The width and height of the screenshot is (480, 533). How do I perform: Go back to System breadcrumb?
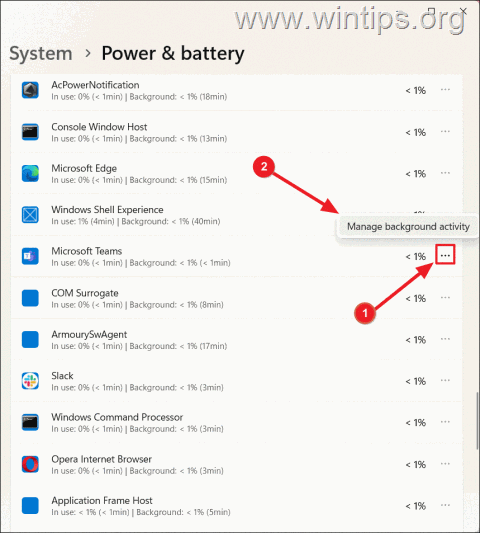click(x=41, y=54)
